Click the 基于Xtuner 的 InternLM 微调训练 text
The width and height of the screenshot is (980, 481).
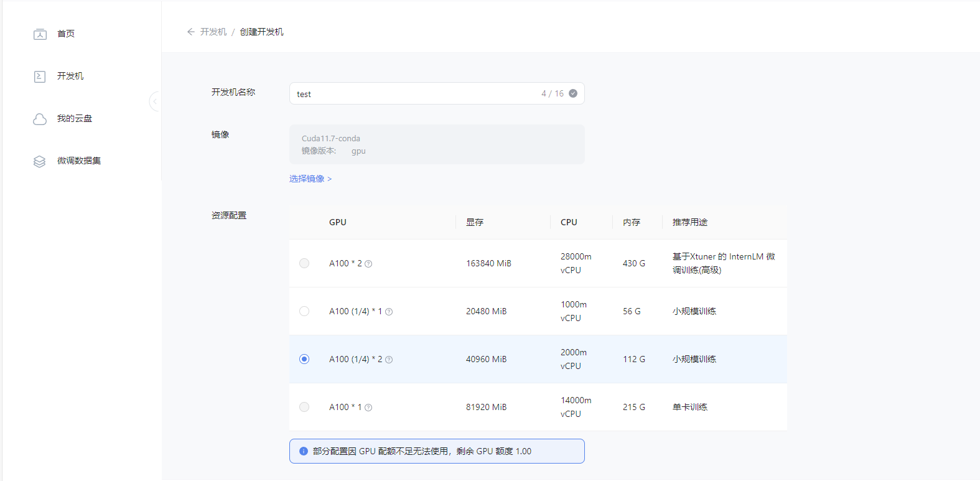tap(724, 263)
